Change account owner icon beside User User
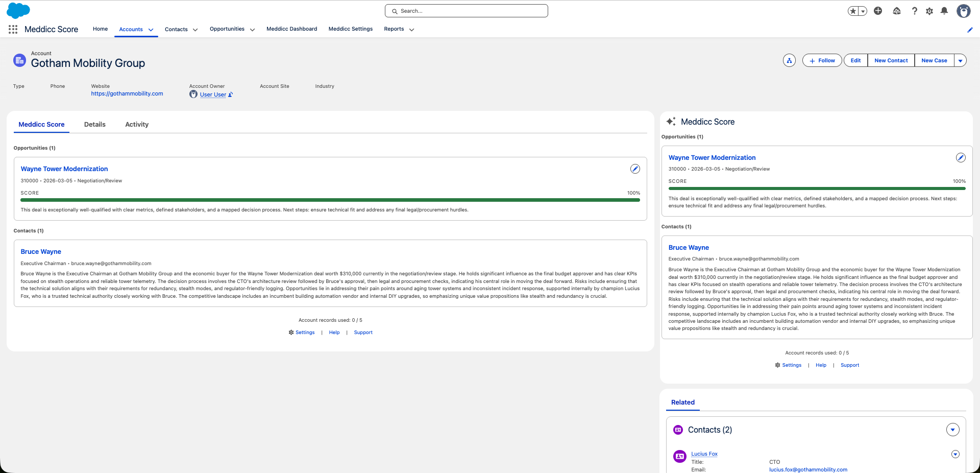This screenshot has height=473, width=980. [x=231, y=94]
